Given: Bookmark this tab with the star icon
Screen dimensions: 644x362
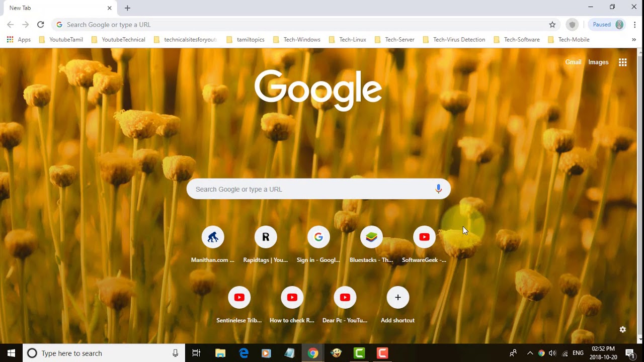Looking at the screenshot, I should tap(552, 25).
